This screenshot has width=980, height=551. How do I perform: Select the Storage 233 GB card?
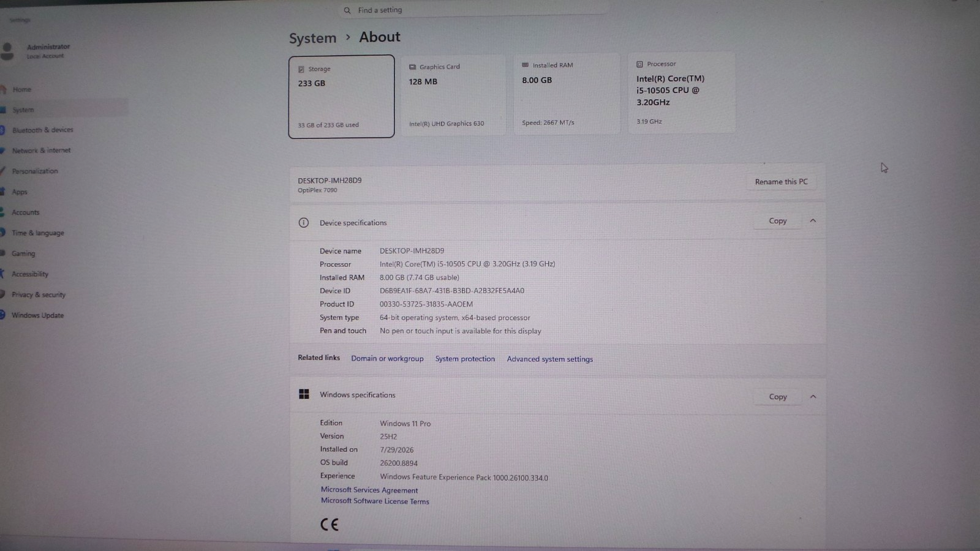coord(341,97)
